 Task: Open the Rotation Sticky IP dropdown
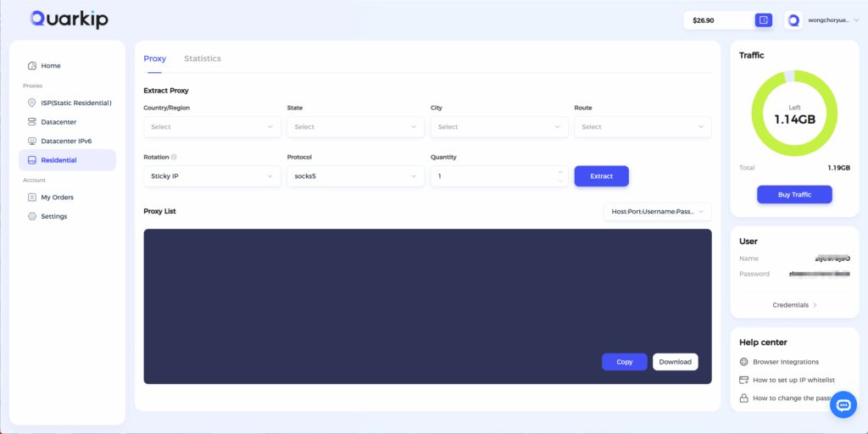212,176
